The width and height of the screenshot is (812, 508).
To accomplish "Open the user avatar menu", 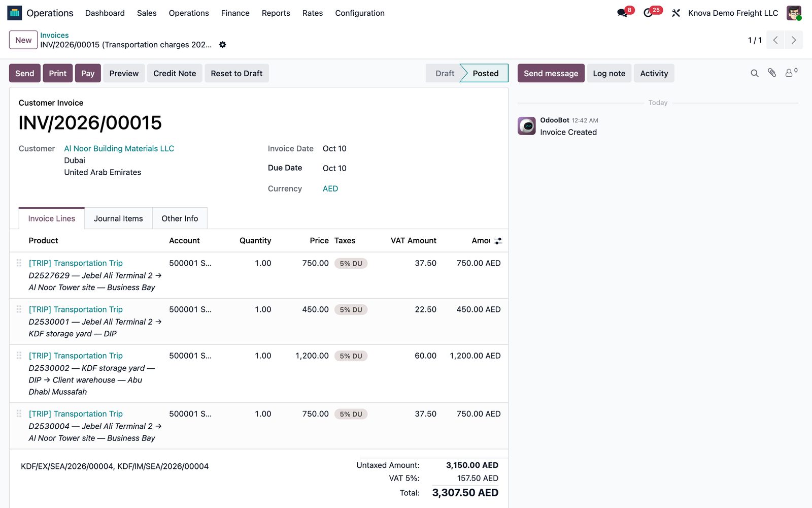I will [x=794, y=13].
